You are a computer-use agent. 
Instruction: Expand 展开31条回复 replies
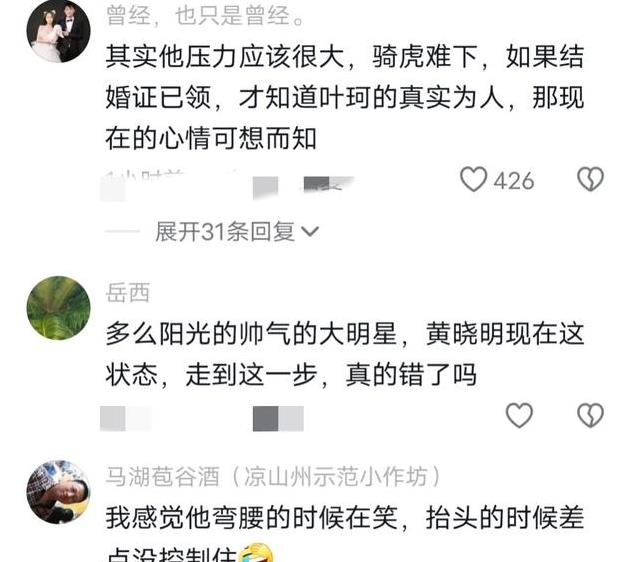(225, 232)
